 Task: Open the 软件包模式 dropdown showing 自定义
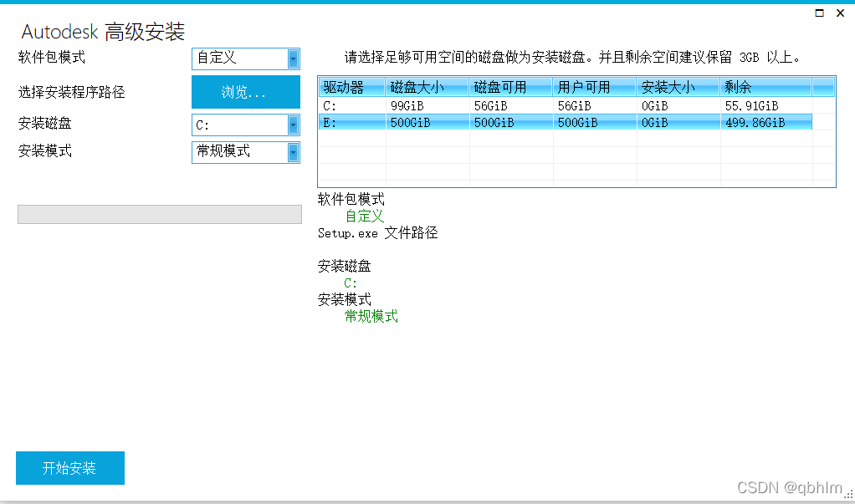246,59
